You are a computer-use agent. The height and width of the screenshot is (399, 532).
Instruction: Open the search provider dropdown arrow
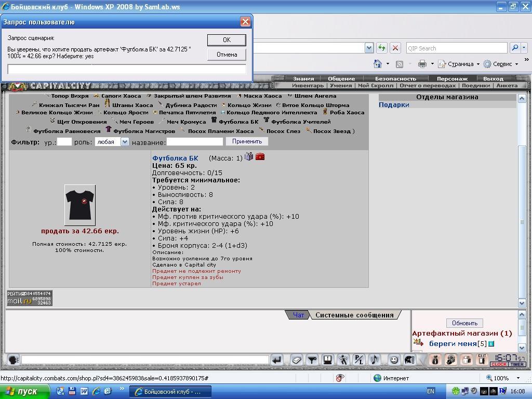pos(524,48)
